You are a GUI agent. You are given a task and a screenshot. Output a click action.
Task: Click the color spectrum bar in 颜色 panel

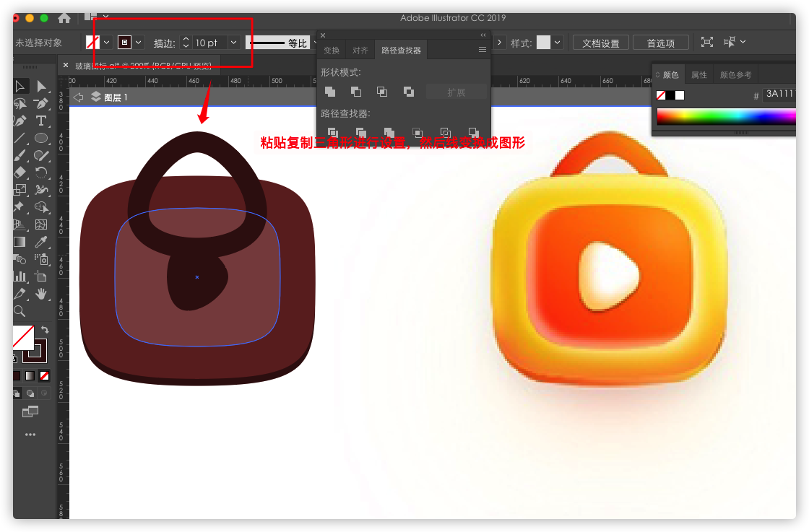coord(726,116)
